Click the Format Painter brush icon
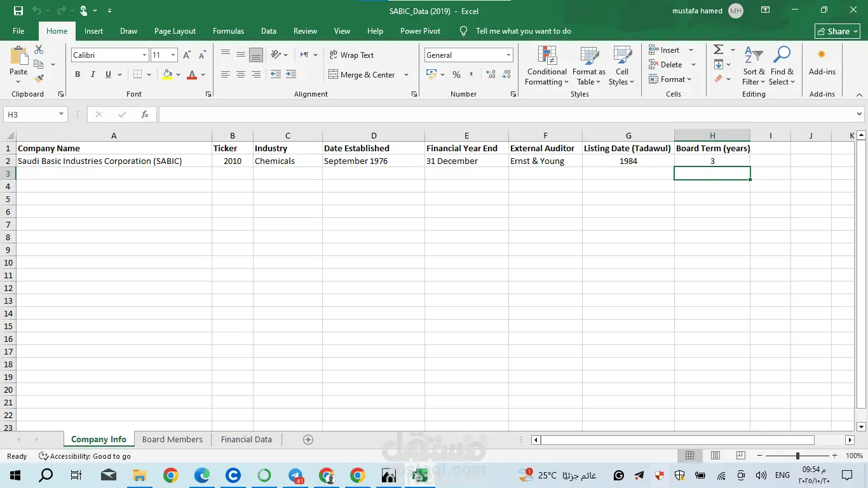The height and width of the screenshot is (488, 868). (x=39, y=79)
